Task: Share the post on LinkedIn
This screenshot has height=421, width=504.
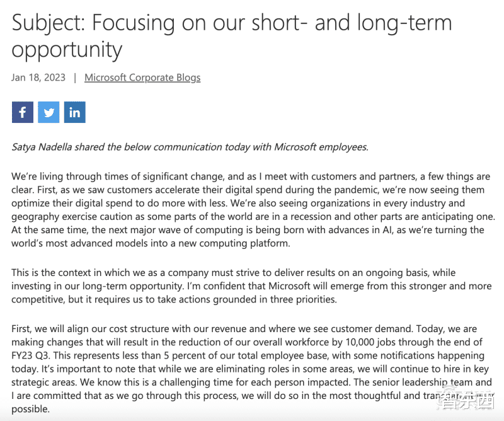Action: (74, 113)
